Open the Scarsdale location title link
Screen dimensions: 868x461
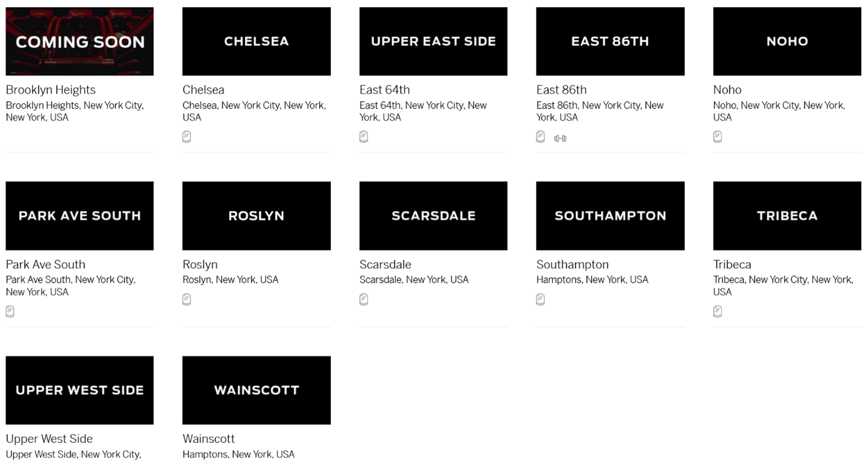(385, 264)
